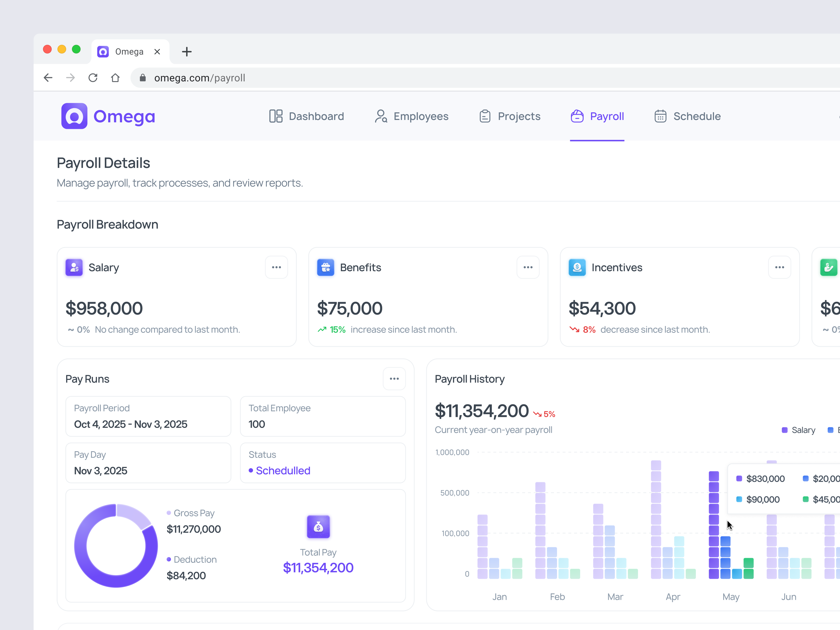Click the Schedule calendar icon

tap(661, 116)
